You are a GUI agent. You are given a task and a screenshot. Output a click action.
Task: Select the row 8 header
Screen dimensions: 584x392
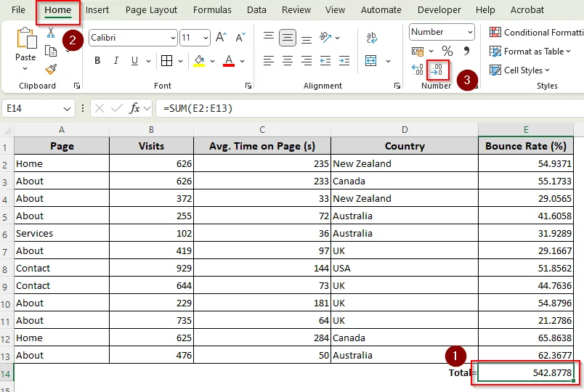(5, 269)
